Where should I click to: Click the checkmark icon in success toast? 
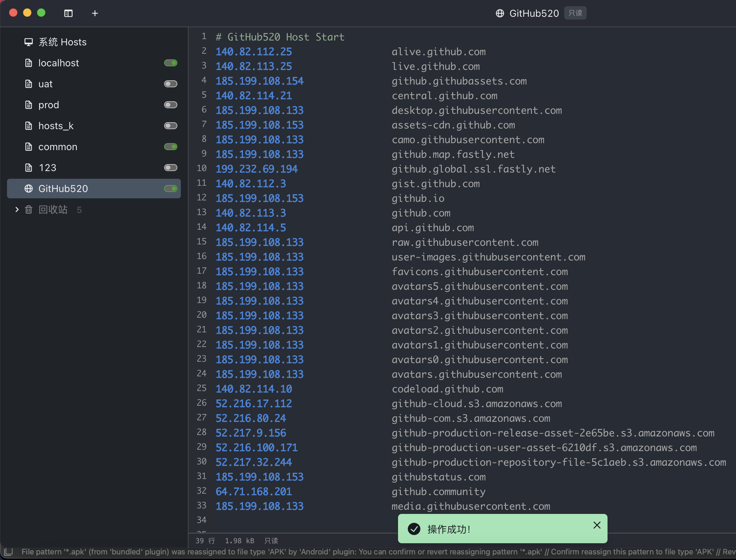(414, 529)
